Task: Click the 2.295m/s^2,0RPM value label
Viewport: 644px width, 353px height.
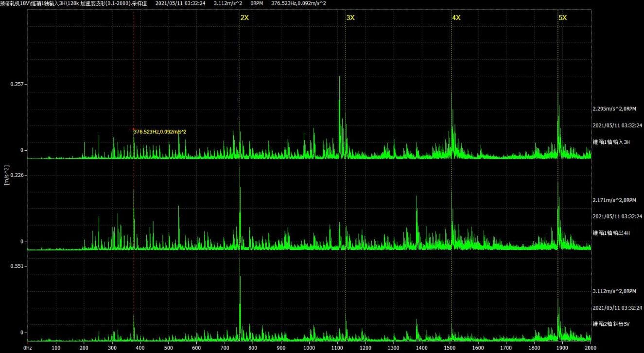Action: [x=614, y=108]
